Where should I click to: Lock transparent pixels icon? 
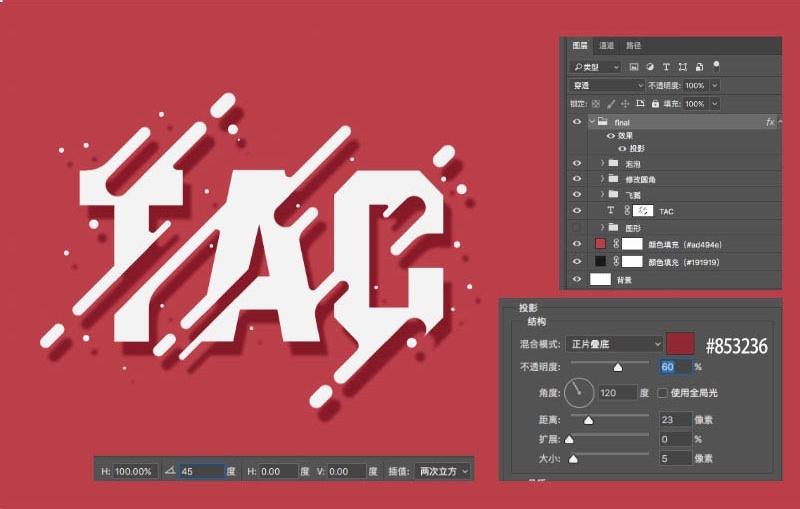click(596, 104)
